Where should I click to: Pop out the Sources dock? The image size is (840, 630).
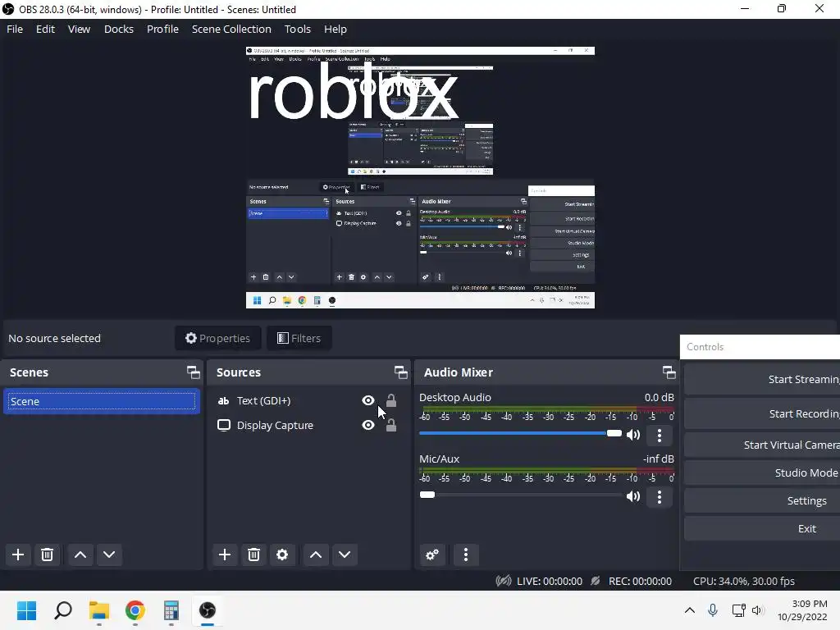[400, 372]
